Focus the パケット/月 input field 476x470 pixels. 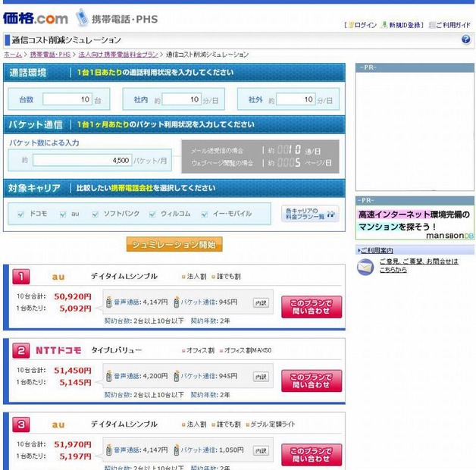click(83, 160)
